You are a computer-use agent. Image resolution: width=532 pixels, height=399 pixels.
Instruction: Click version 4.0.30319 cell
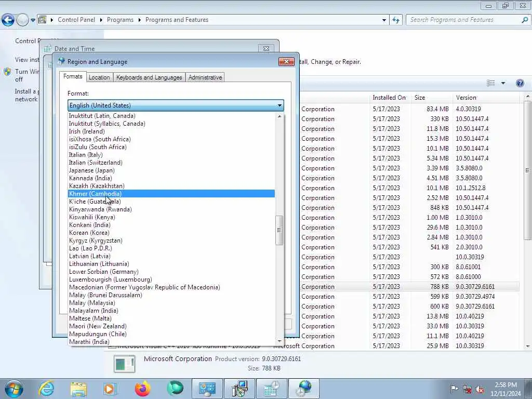(x=468, y=109)
